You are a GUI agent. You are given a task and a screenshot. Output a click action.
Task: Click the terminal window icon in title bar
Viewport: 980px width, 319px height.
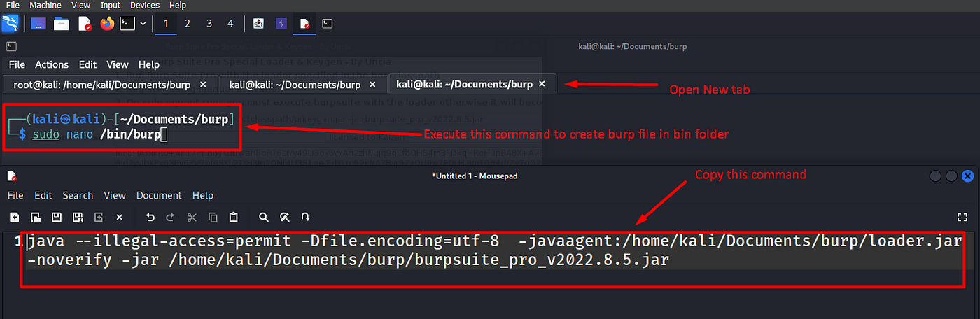(x=10, y=46)
